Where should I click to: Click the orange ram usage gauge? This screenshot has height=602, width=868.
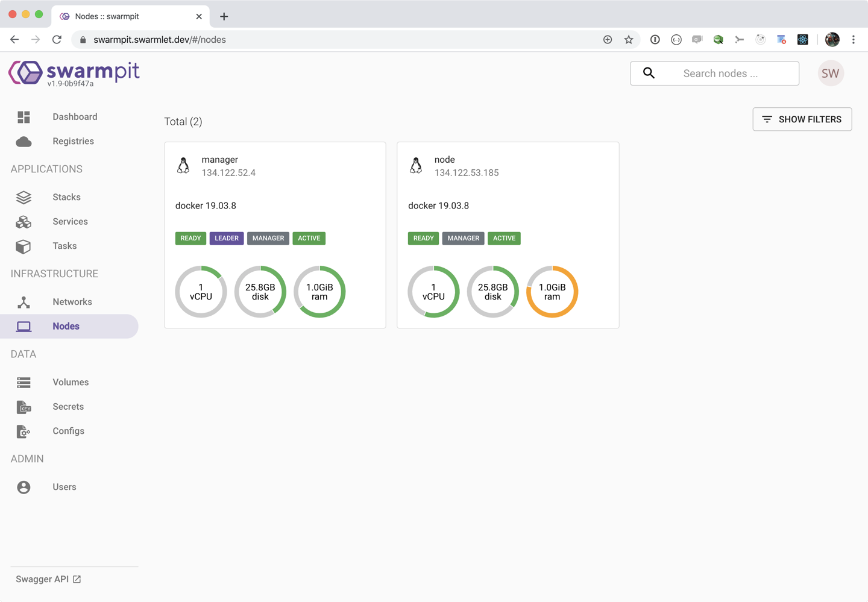[x=552, y=292]
